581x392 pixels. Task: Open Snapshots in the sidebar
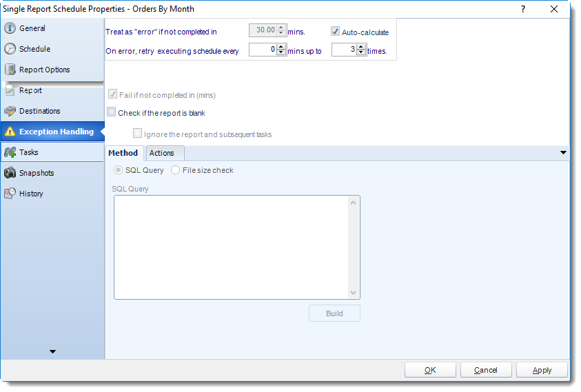(x=52, y=173)
